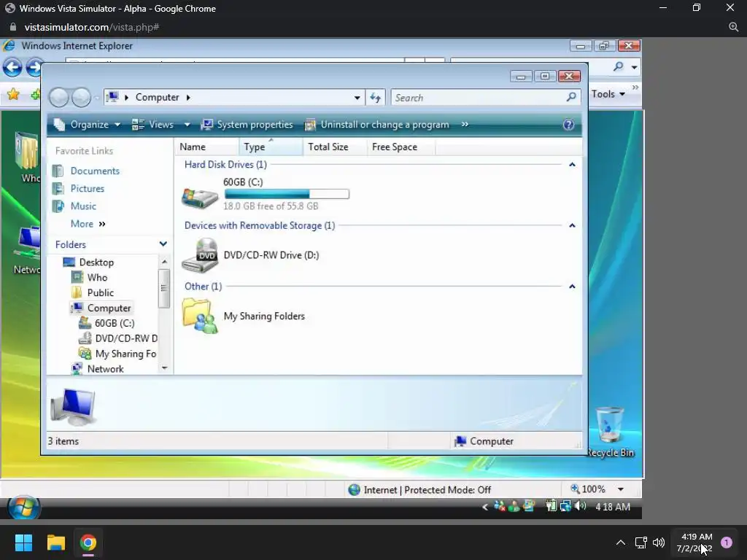Click the Windows system tray volume icon

click(x=659, y=542)
